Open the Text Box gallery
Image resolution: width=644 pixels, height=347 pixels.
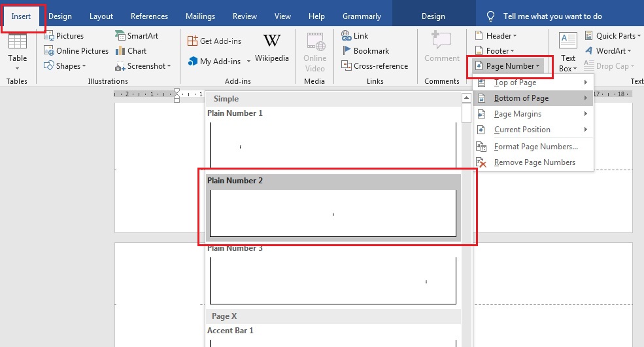(568, 52)
